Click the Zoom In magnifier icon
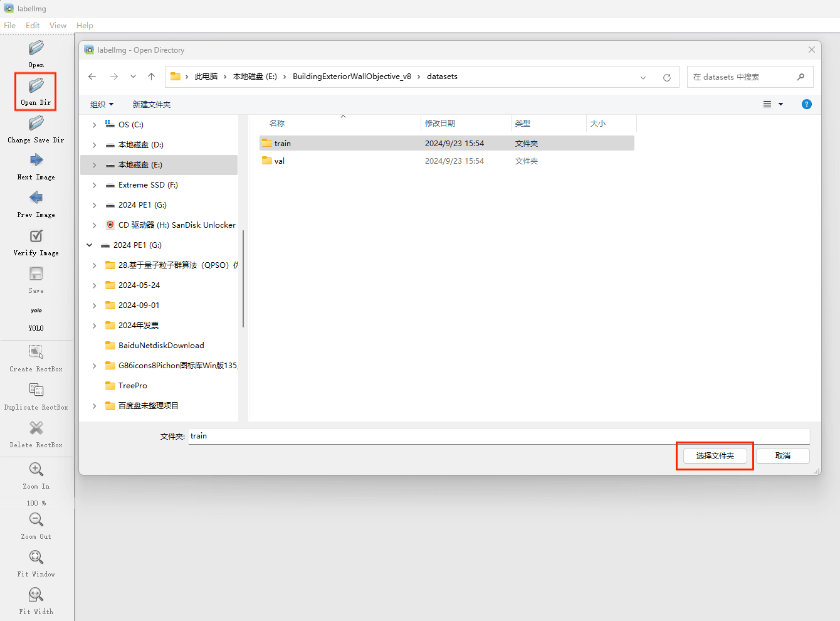This screenshot has width=840, height=621. [x=36, y=469]
